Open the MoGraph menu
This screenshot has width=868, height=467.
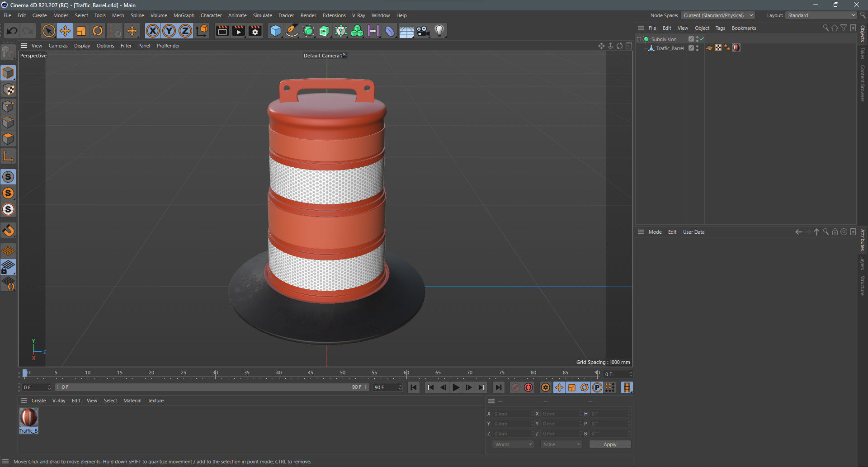click(x=184, y=15)
